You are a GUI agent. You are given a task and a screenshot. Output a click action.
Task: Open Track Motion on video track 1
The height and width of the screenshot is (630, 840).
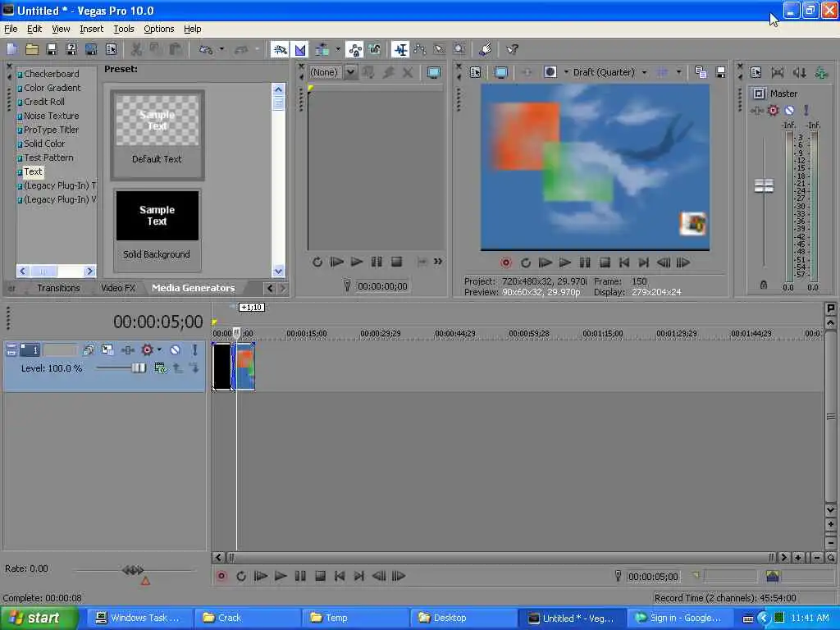(107, 349)
